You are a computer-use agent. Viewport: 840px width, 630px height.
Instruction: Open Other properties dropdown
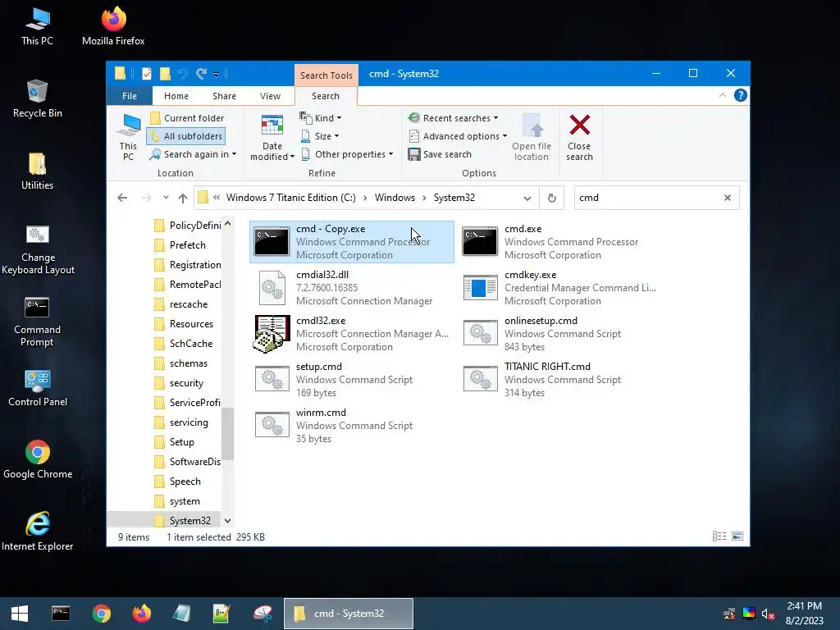click(x=347, y=154)
